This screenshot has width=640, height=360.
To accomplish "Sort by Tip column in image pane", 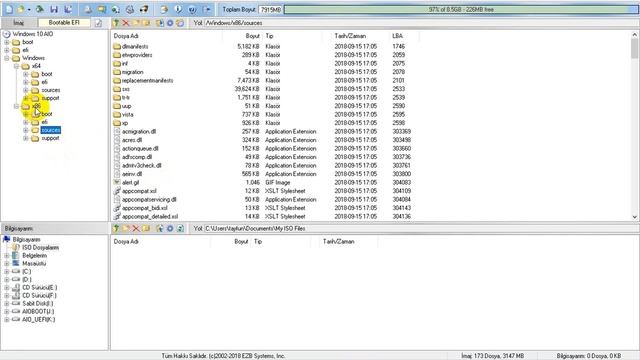I will pyautogui.click(x=292, y=36).
